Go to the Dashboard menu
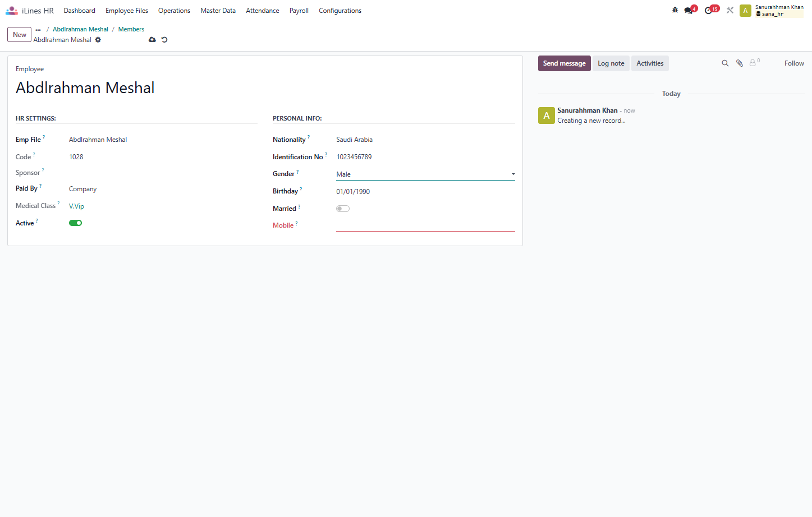Viewport: 812px width, 517px height. coord(80,11)
